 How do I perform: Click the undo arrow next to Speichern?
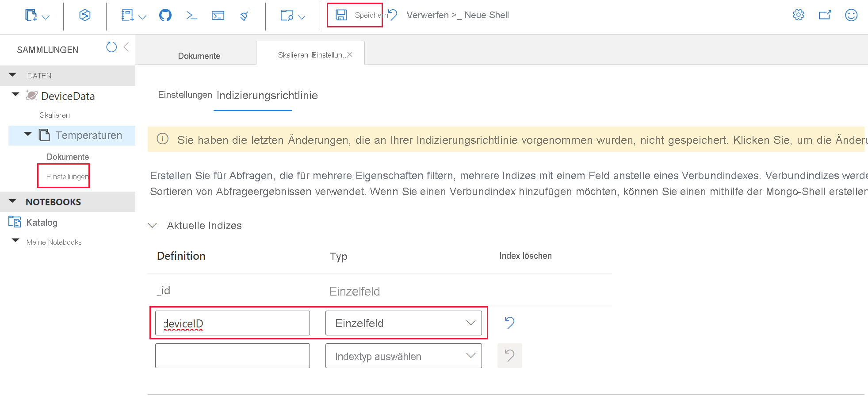[x=392, y=15]
